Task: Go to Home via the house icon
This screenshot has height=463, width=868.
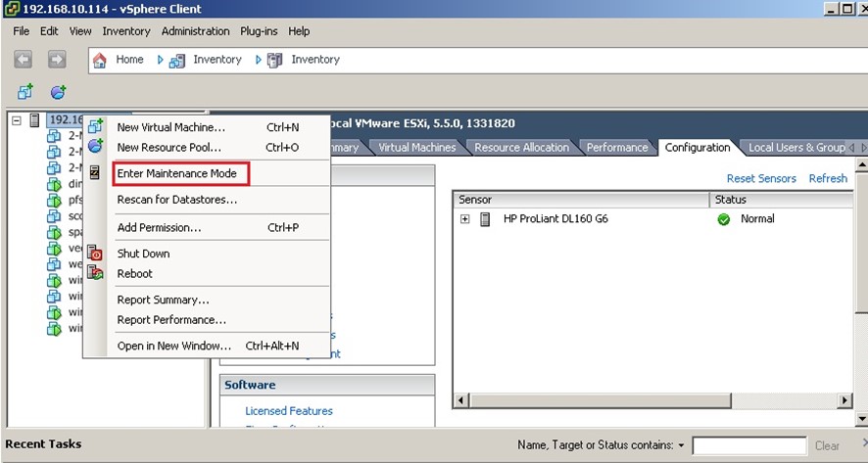Action: [100, 60]
